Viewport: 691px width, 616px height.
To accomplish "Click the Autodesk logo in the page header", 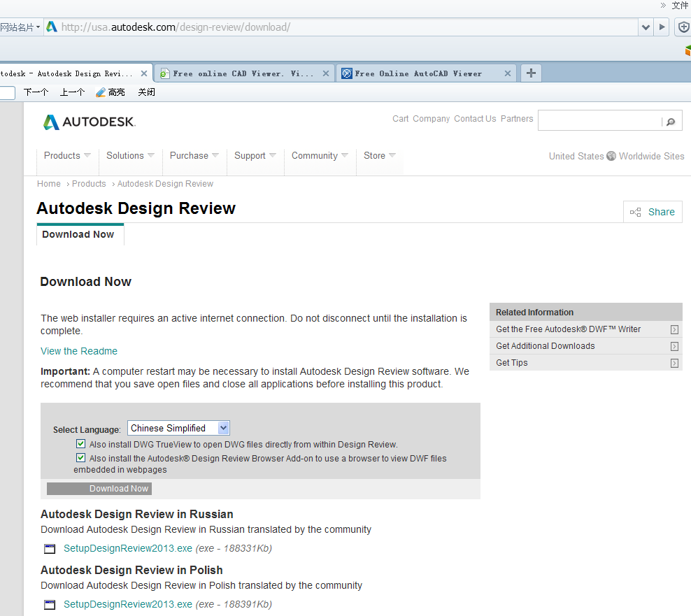I will tap(90, 122).
